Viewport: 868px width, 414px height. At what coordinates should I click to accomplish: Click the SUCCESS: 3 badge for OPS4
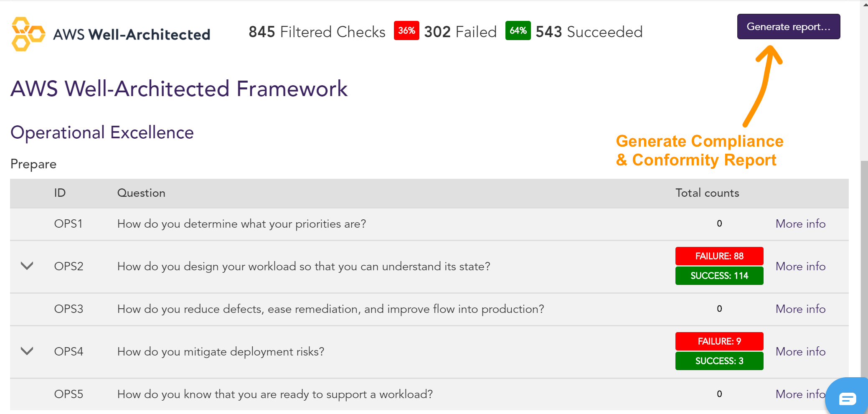point(719,361)
